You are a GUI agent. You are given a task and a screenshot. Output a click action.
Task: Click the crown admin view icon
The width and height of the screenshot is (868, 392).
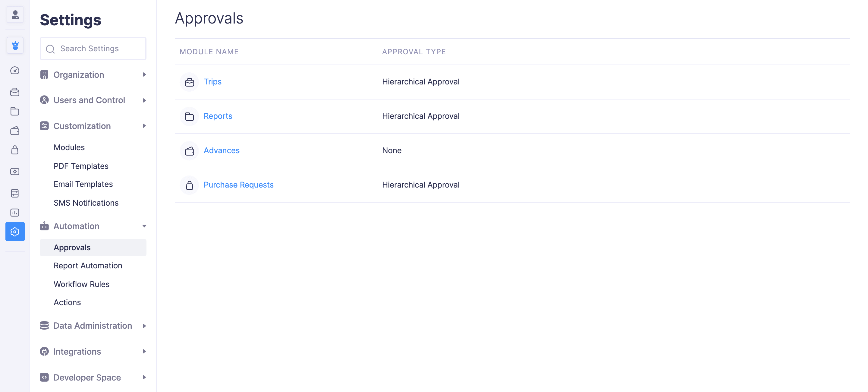(15, 45)
